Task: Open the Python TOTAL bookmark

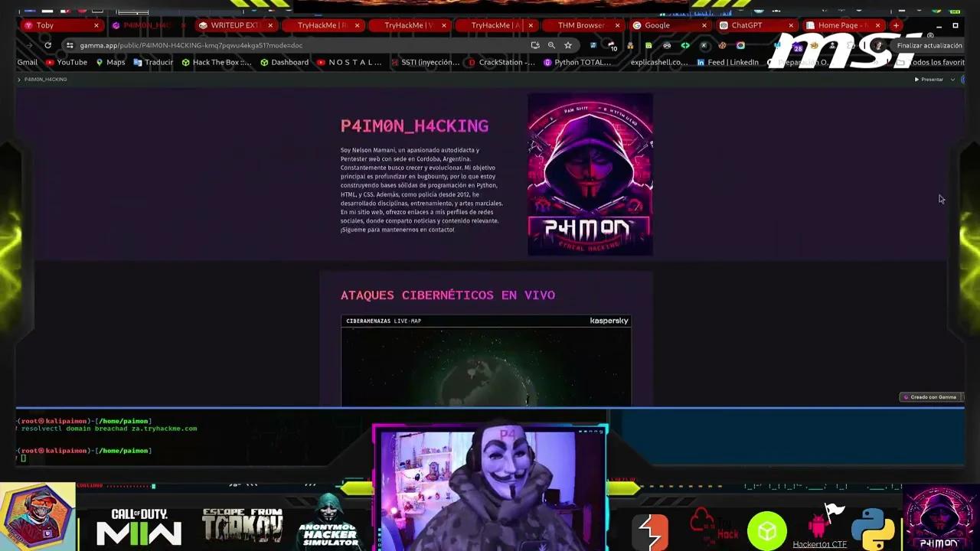Action: (x=577, y=63)
